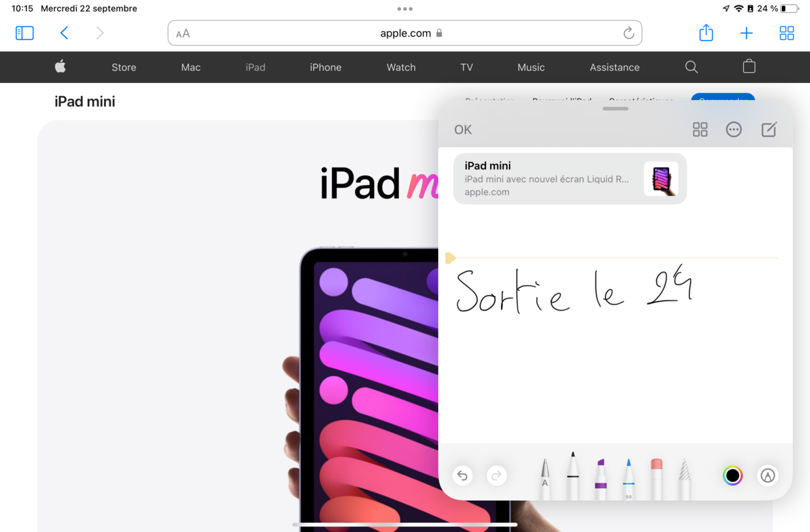Create a new Quick Note
Image resolution: width=810 pixels, height=532 pixels.
pyautogui.click(x=769, y=130)
